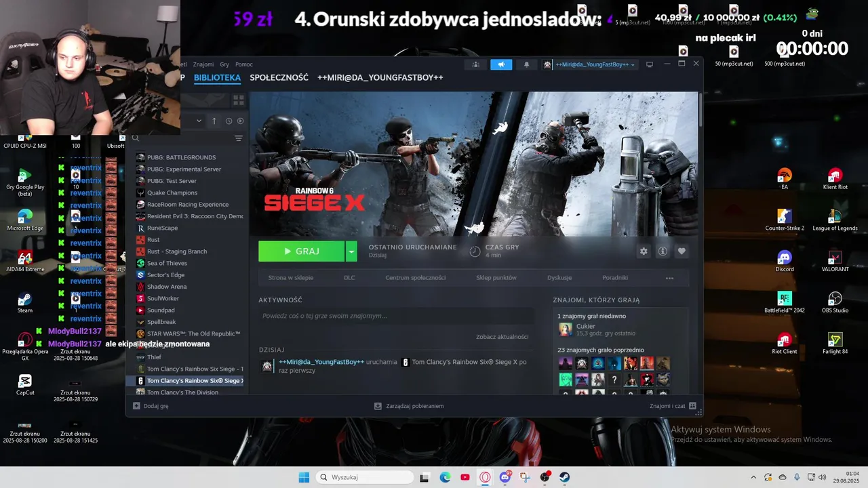Open Strona w sklepie link
Screen dimensions: 868x488
[x=291, y=278]
